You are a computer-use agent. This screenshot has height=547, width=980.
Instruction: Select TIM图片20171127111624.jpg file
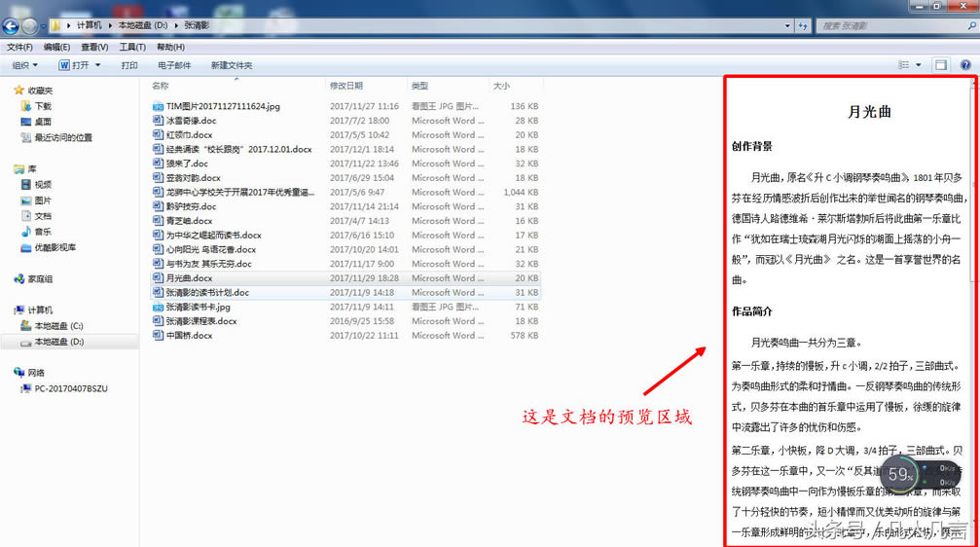223,106
